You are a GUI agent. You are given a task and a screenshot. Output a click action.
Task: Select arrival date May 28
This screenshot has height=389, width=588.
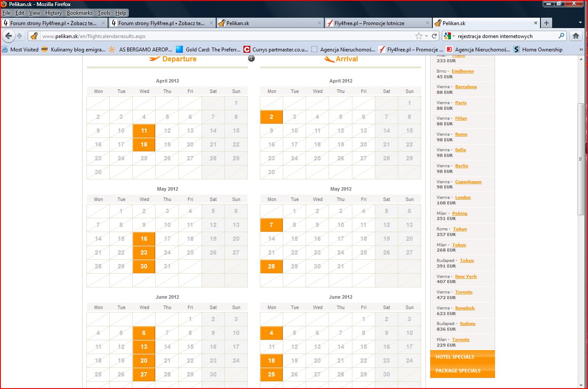272,266
